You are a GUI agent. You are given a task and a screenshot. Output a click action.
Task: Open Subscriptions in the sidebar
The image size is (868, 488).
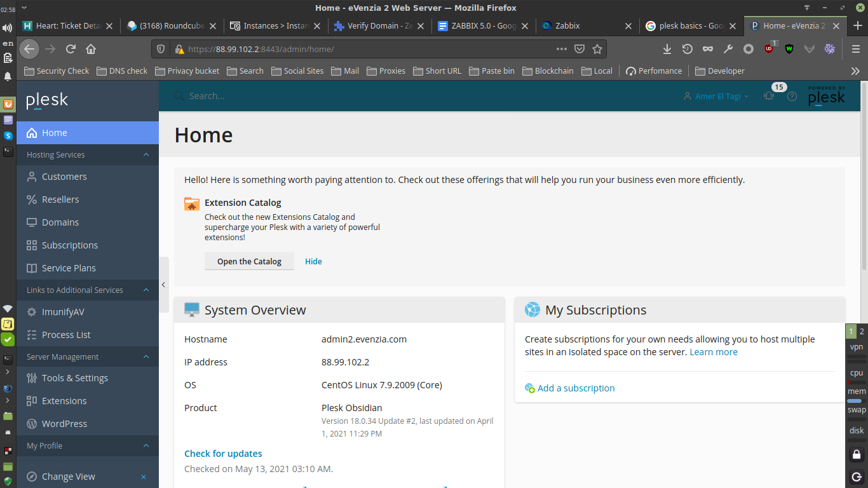pyautogui.click(x=88, y=245)
